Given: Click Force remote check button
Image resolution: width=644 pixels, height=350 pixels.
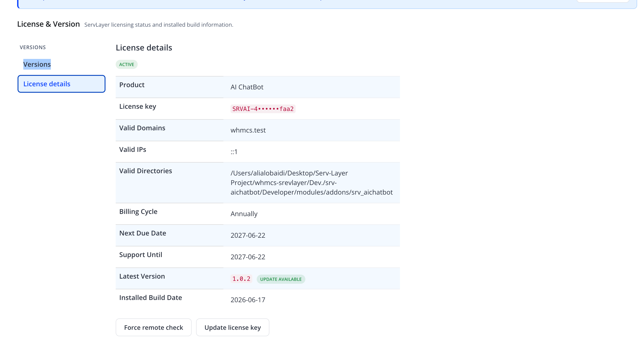Looking at the screenshot, I should [x=153, y=327].
